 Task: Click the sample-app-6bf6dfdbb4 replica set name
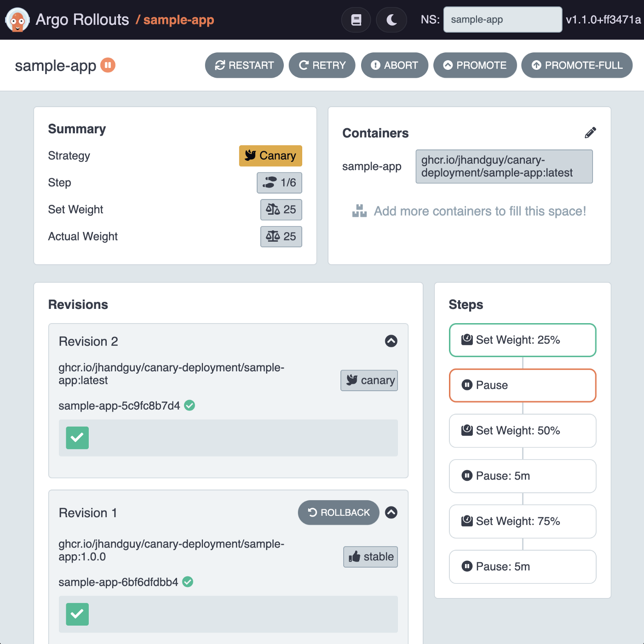tap(118, 582)
